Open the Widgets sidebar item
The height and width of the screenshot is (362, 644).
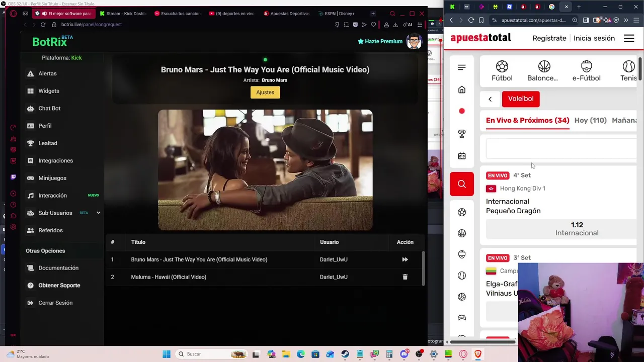pyautogui.click(x=49, y=91)
